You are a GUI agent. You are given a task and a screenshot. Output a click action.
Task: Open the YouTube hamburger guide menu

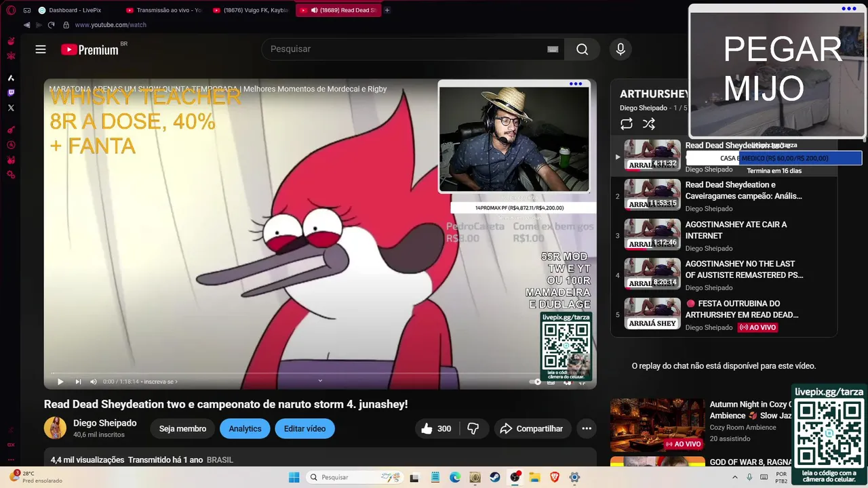tap(41, 49)
